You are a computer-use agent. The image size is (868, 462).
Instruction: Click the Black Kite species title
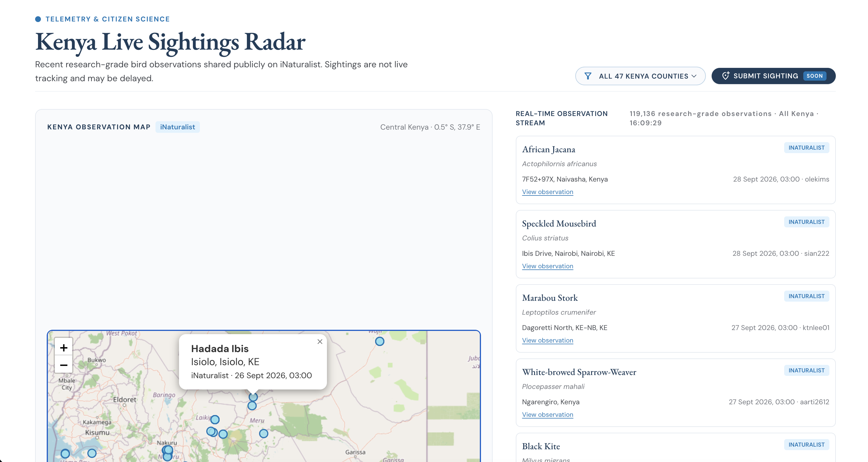pyautogui.click(x=541, y=447)
